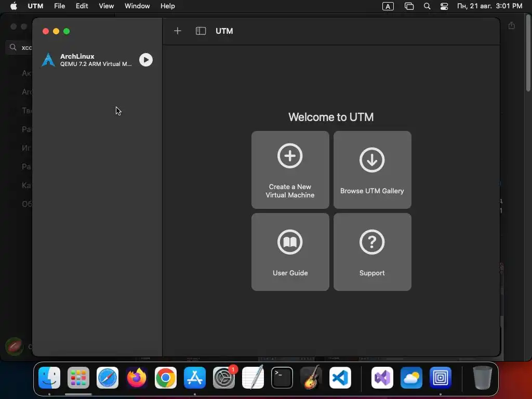This screenshot has width=532, height=399.
Task: Click the green zoom button of UTM window
Action: point(66,31)
